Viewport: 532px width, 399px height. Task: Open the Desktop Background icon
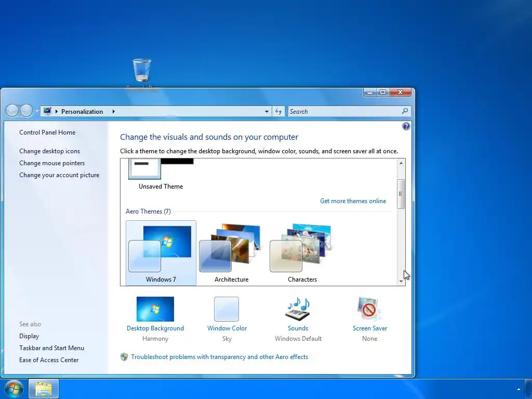coord(155,309)
